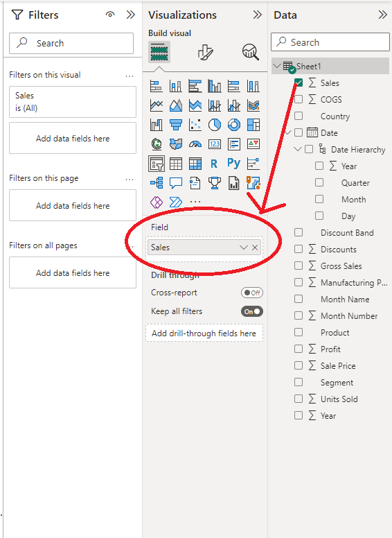Click Add data fields under all pages filters
The height and width of the screenshot is (538, 392).
click(x=73, y=272)
